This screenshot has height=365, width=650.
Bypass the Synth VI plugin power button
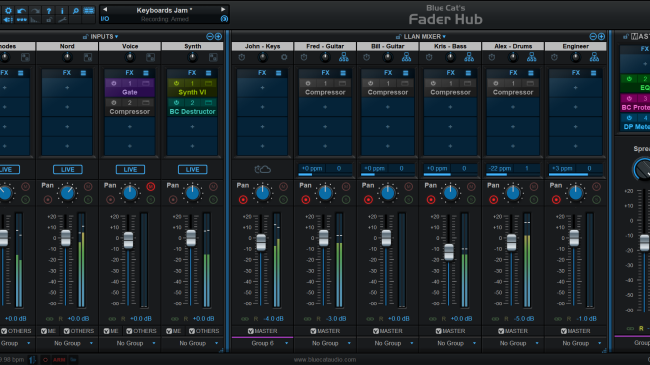tap(176, 83)
